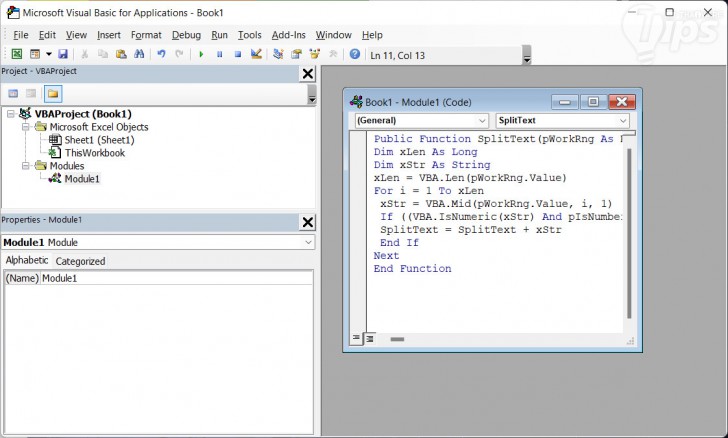
Task: Collapse the Microsoft Excel Objects folder
Action: (26, 127)
